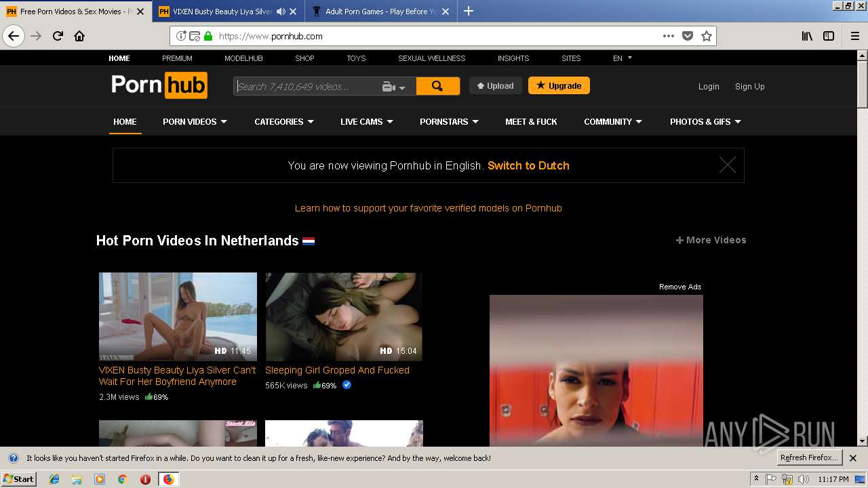Open MODELHUB in the top bar
Viewport: 868px width, 488px height.
point(243,58)
